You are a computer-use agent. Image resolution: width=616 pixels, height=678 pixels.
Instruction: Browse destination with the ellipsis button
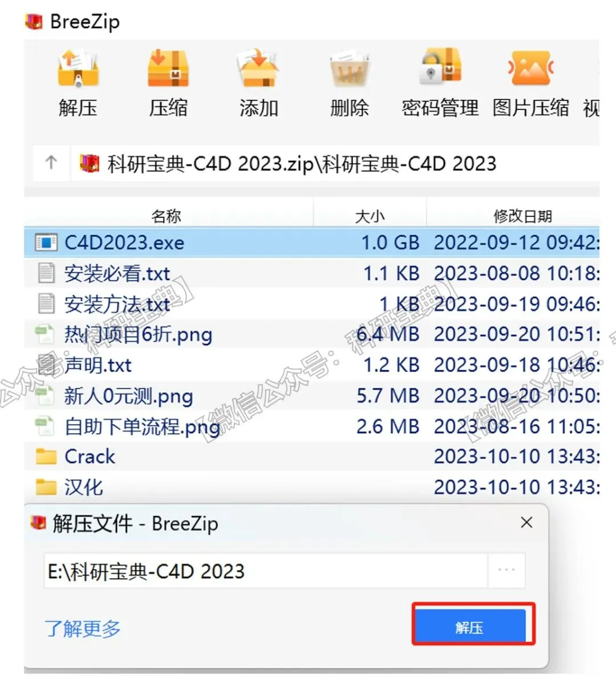(506, 570)
